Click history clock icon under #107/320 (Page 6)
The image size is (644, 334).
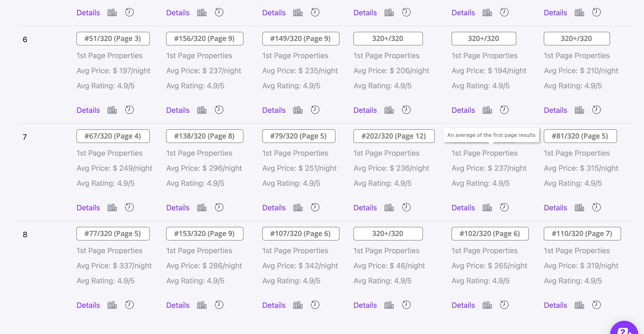click(315, 305)
